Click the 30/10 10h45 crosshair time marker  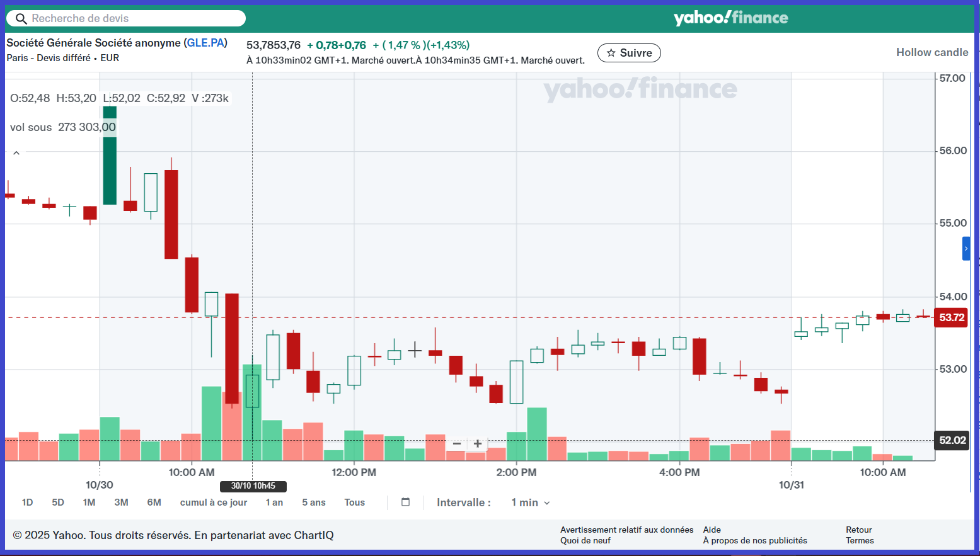(253, 486)
